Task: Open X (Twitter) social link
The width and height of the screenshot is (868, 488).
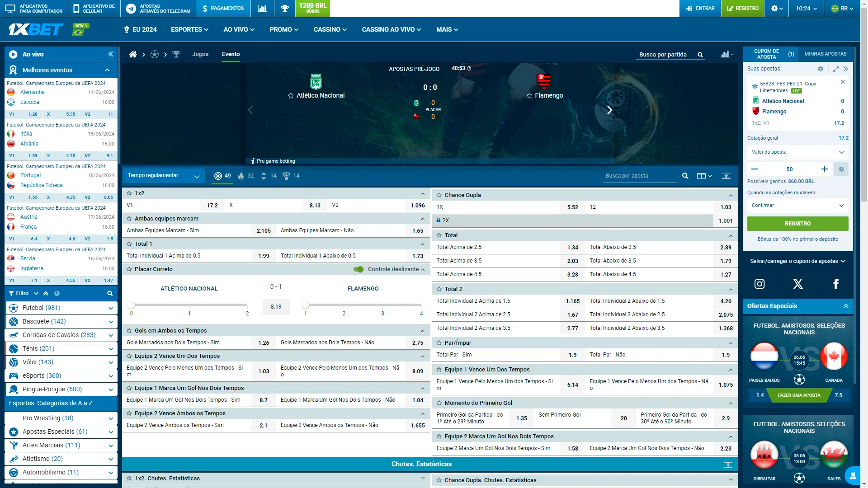Action: 798,284
